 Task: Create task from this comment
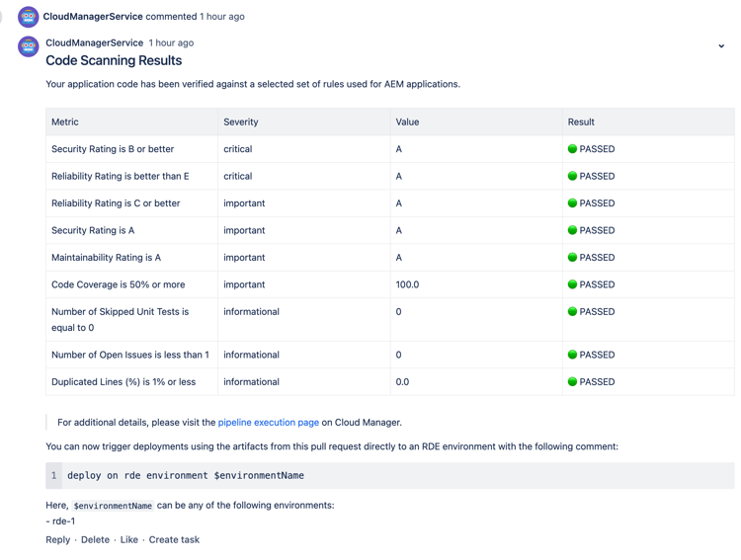coord(174,539)
